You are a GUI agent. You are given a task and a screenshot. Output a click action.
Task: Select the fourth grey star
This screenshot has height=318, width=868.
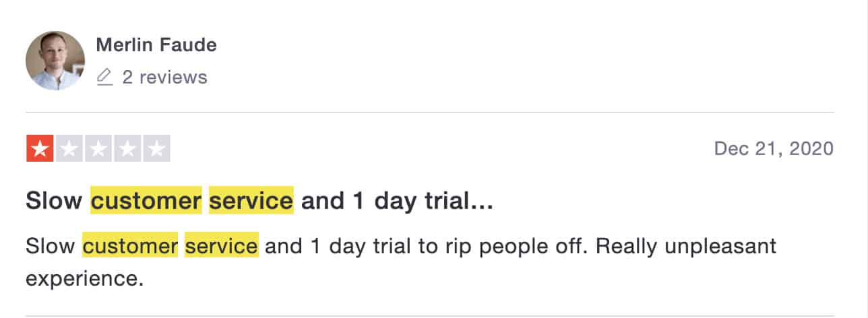(x=127, y=149)
